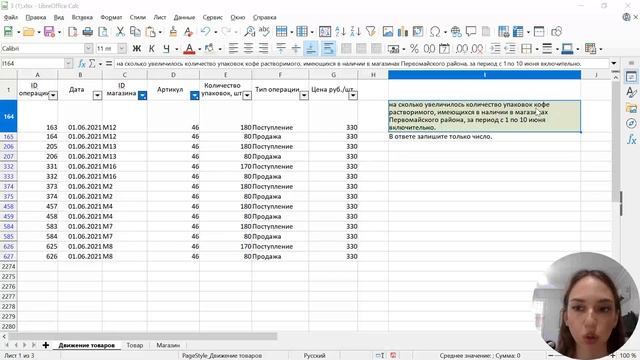This screenshot has height=360, width=640.
Task: Click the Format as percent icon
Action: coord(414,49)
